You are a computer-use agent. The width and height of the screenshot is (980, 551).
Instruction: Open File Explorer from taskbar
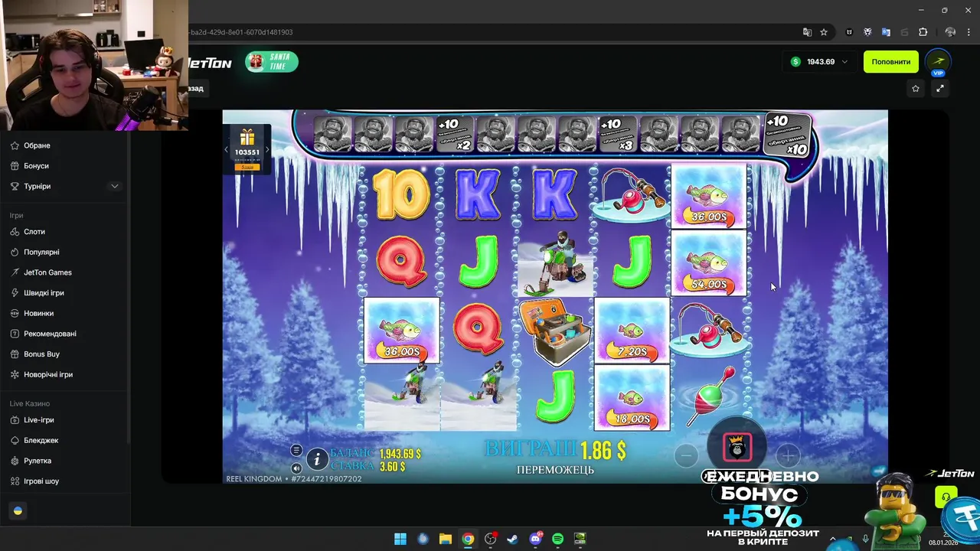445,539
